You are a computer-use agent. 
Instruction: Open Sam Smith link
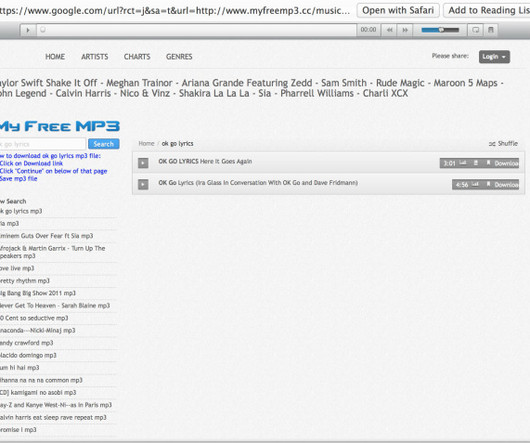(344, 83)
